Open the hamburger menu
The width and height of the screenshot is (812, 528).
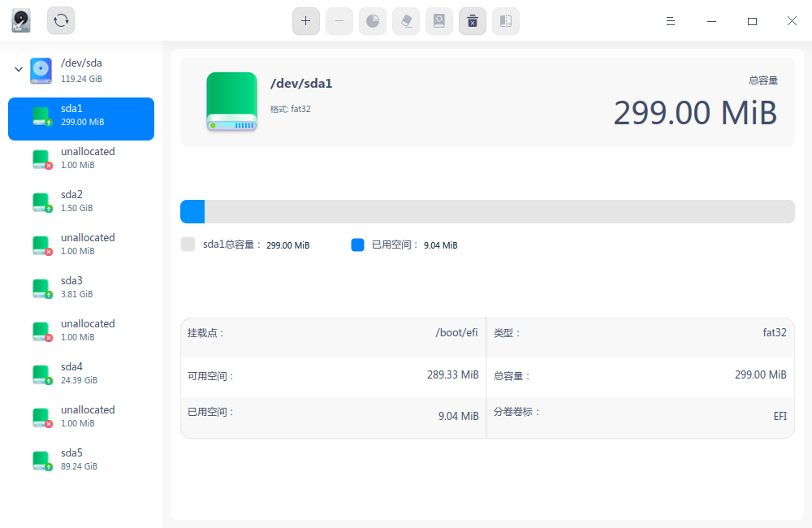tap(671, 21)
